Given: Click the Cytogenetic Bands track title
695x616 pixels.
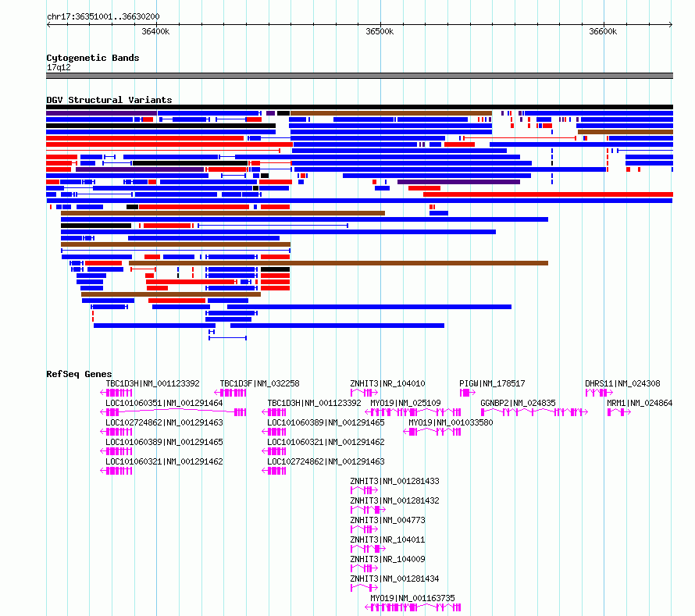Looking at the screenshot, I should click(x=93, y=58).
